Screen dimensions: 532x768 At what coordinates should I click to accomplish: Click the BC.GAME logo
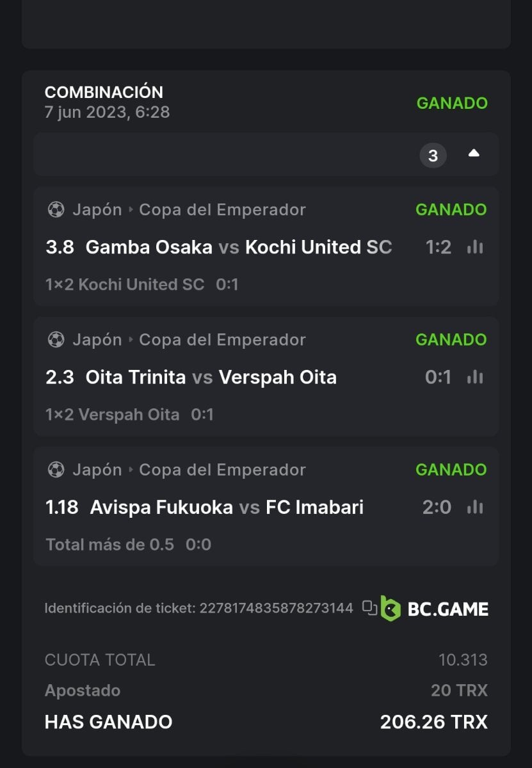[435, 608]
